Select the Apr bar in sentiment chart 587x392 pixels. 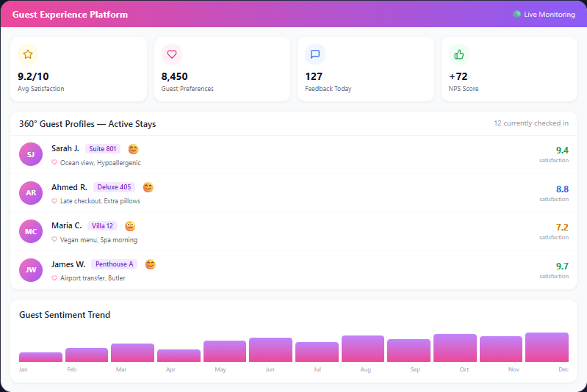(179, 355)
